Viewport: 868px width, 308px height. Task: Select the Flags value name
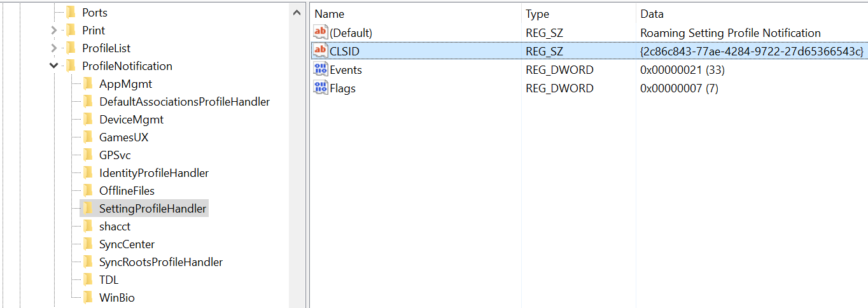pyautogui.click(x=342, y=88)
